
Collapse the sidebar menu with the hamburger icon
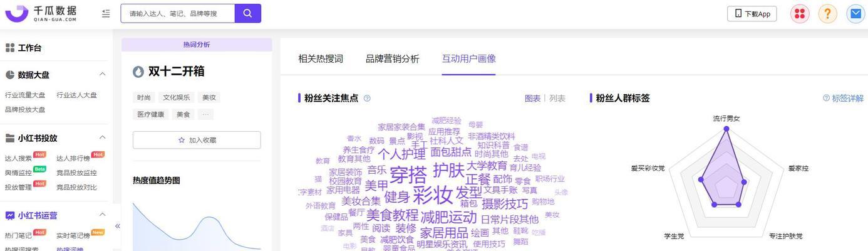point(106,13)
